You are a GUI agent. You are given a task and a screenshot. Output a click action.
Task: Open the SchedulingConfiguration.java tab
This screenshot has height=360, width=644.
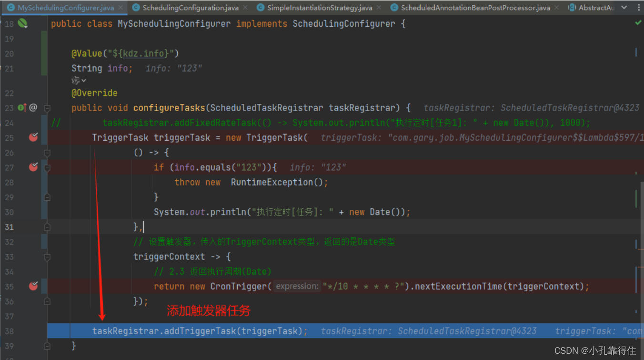click(191, 8)
